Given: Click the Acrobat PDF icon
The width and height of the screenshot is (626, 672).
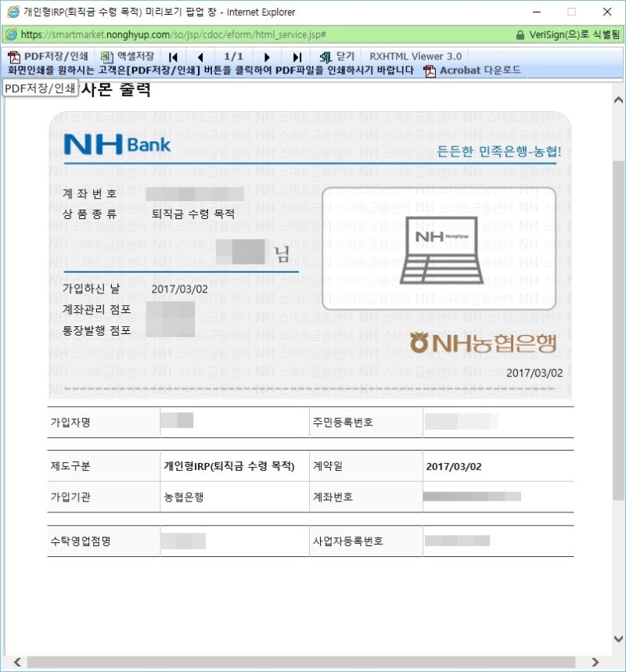Looking at the screenshot, I should click(x=429, y=70).
